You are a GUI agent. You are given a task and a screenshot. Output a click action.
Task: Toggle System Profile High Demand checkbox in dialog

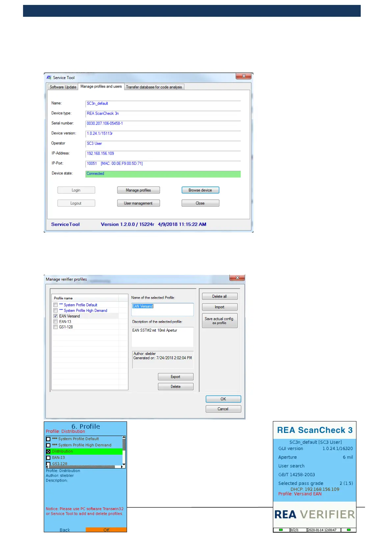point(56,311)
